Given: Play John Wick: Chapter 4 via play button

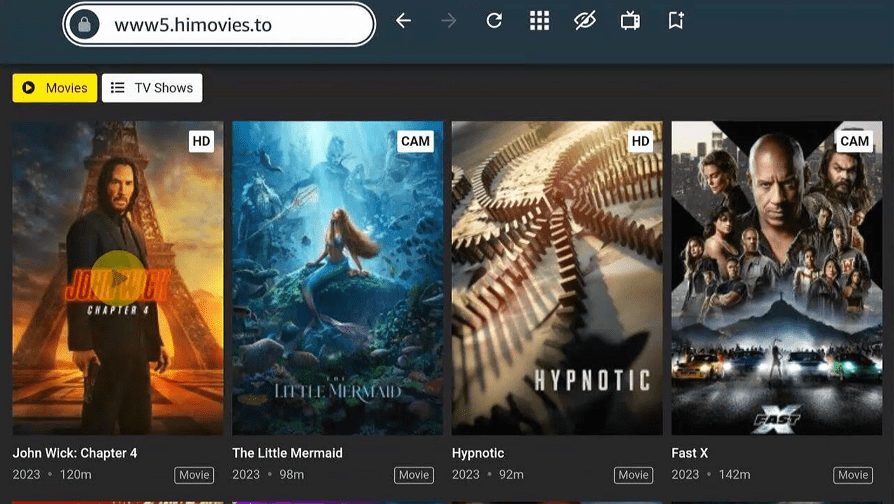Looking at the screenshot, I should pos(118,278).
